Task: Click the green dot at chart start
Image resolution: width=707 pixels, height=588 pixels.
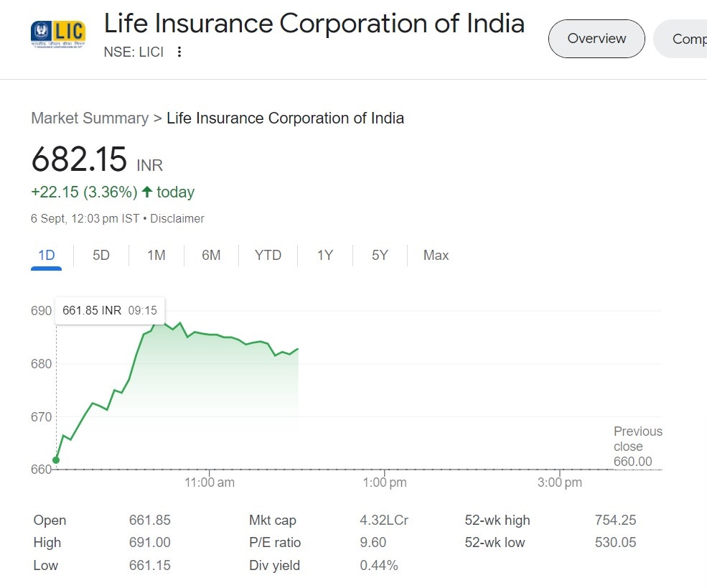Action: click(x=56, y=460)
